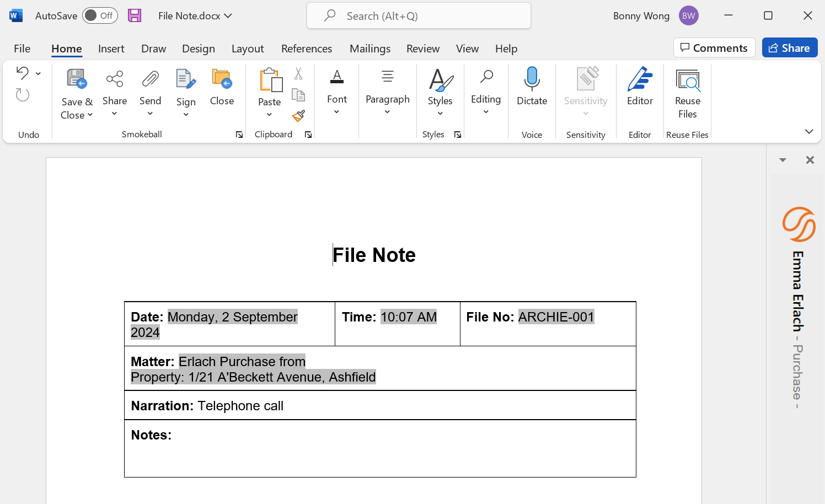Screen dimensions: 825x504
Task: Click the Sign document icon
Action: point(186,80)
